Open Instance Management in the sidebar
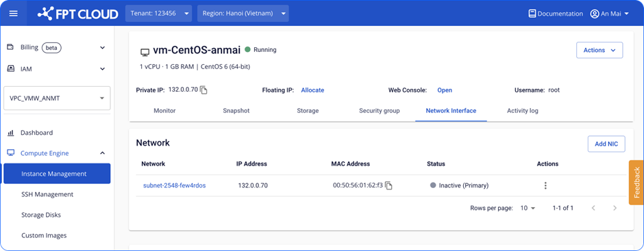The width and height of the screenshot is (644, 251). [57, 174]
